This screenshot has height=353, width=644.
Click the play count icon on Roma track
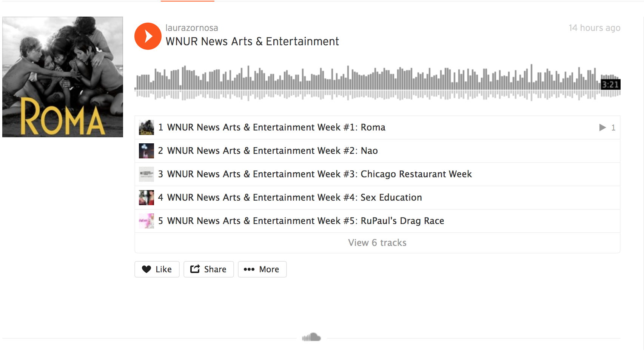(602, 127)
